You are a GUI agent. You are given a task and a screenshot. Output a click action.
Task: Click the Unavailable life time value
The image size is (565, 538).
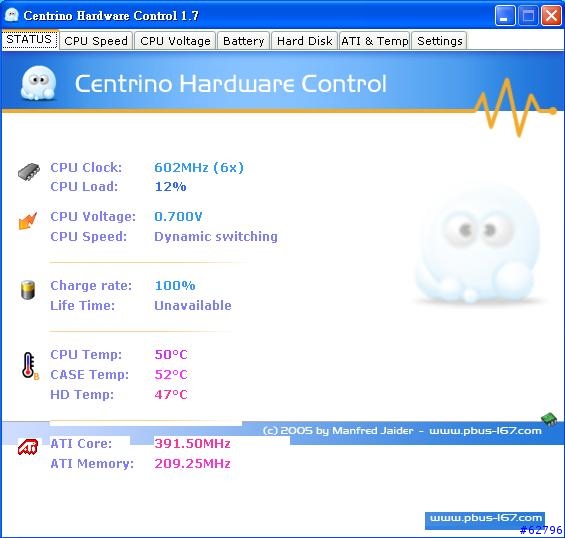[x=193, y=306]
